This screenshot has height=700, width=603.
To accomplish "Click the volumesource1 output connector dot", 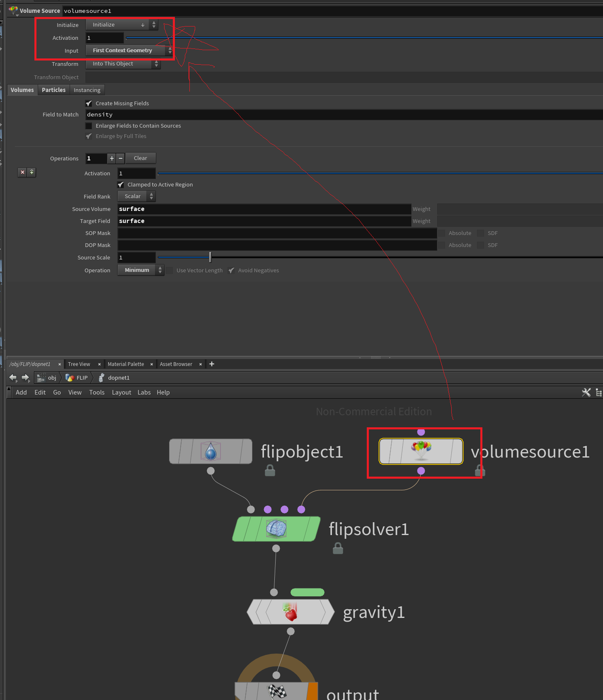I will point(421,470).
